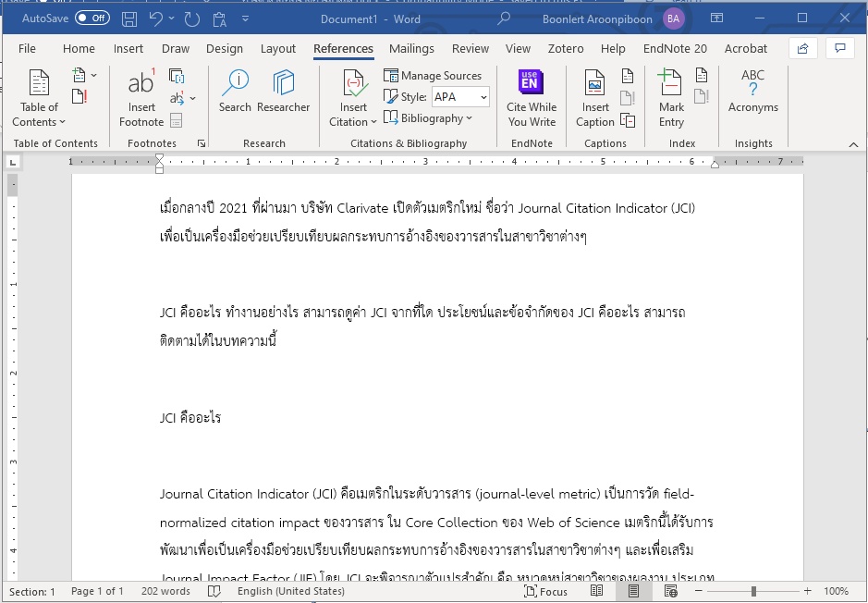Click the Next Footnote icon
Image resolution: width=868 pixels, height=603 pixels.
point(177,98)
